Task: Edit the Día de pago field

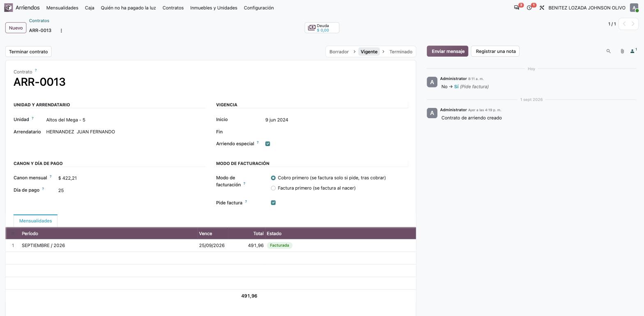Action: (131, 190)
